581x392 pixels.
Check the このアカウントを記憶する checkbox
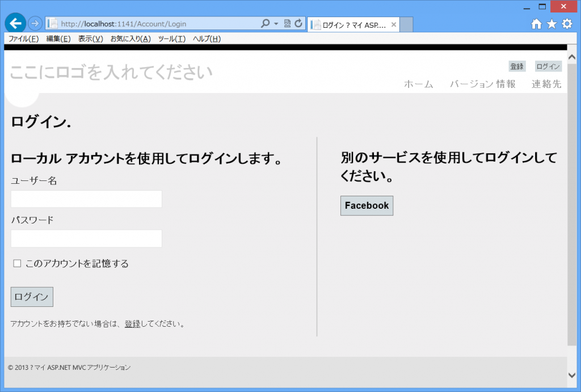(18, 263)
